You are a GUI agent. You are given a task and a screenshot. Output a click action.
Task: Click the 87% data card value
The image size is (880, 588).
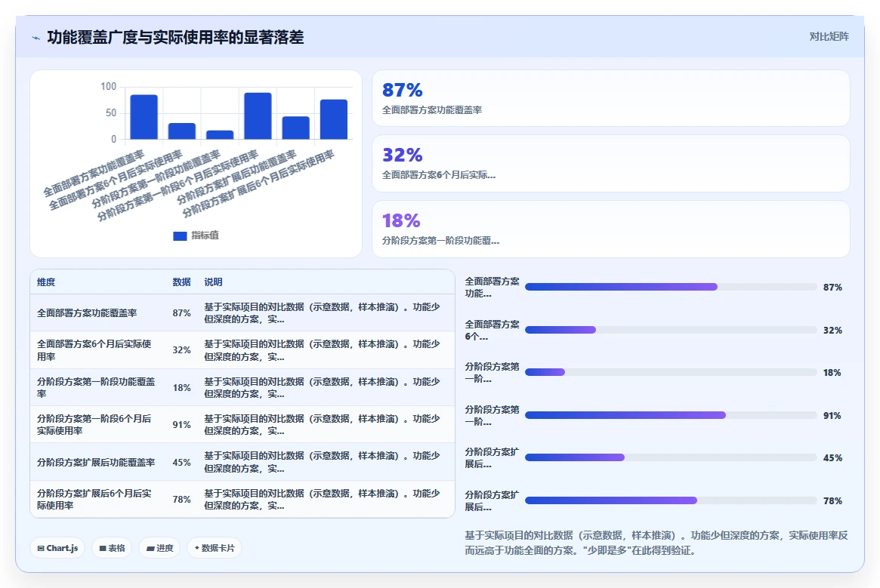coord(403,90)
